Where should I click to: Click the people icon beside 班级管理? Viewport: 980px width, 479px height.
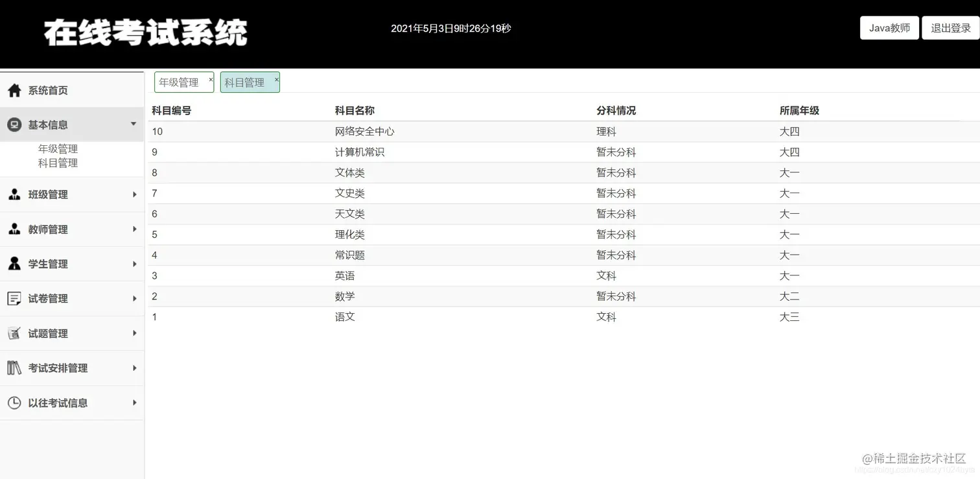pyautogui.click(x=14, y=194)
